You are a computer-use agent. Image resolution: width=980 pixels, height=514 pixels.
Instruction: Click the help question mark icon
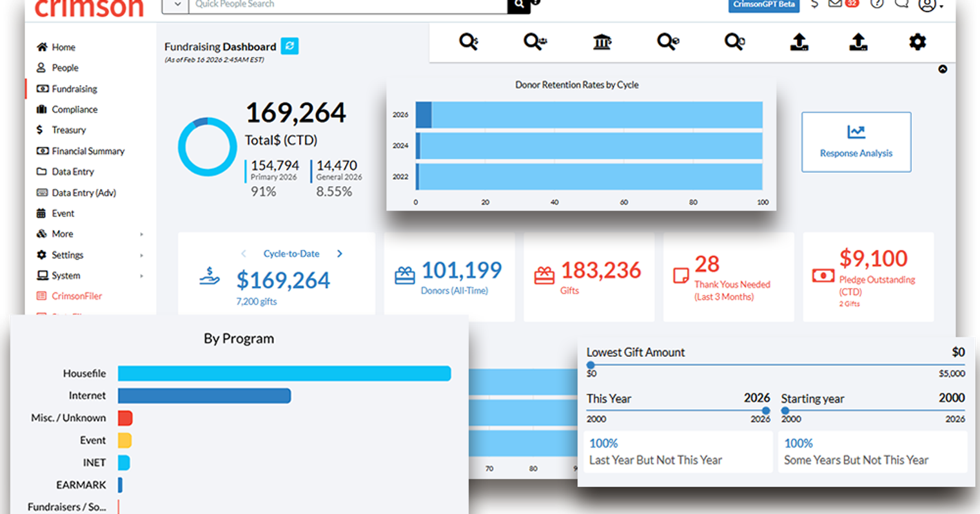(877, 4)
